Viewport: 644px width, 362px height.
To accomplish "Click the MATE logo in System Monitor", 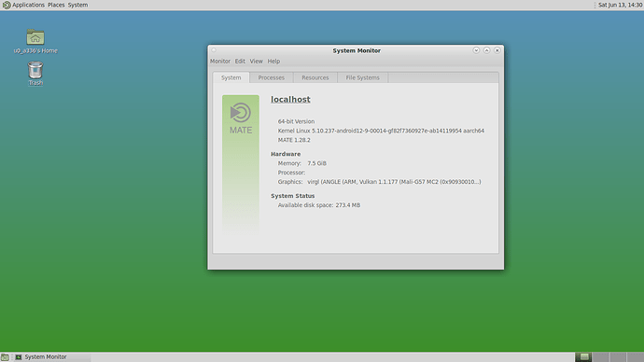I will pyautogui.click(x=241, y=119).
